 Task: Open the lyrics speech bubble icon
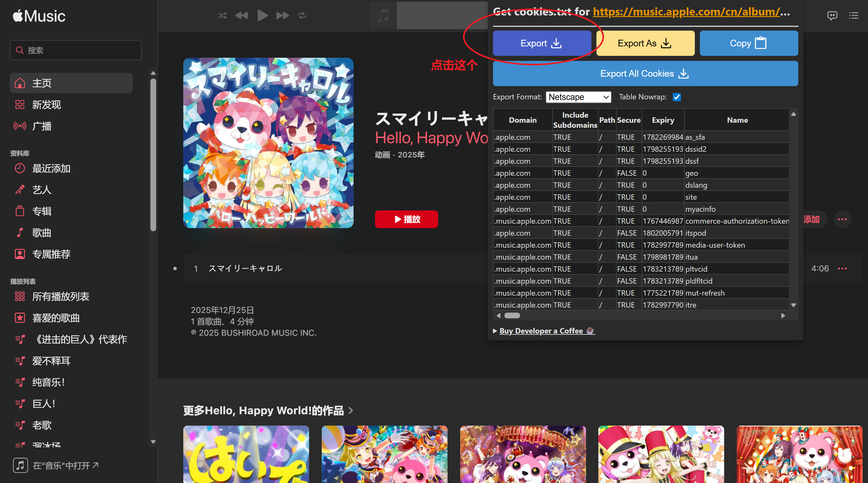click(x=832, y=15)
